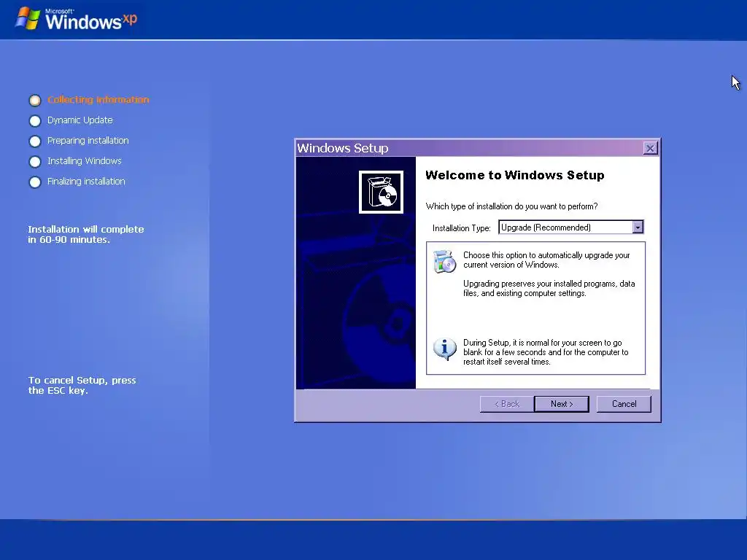This screenshot has height=560, width=747.
Task: Click the Dynamic Update step bullet
Action: [35, 121]
